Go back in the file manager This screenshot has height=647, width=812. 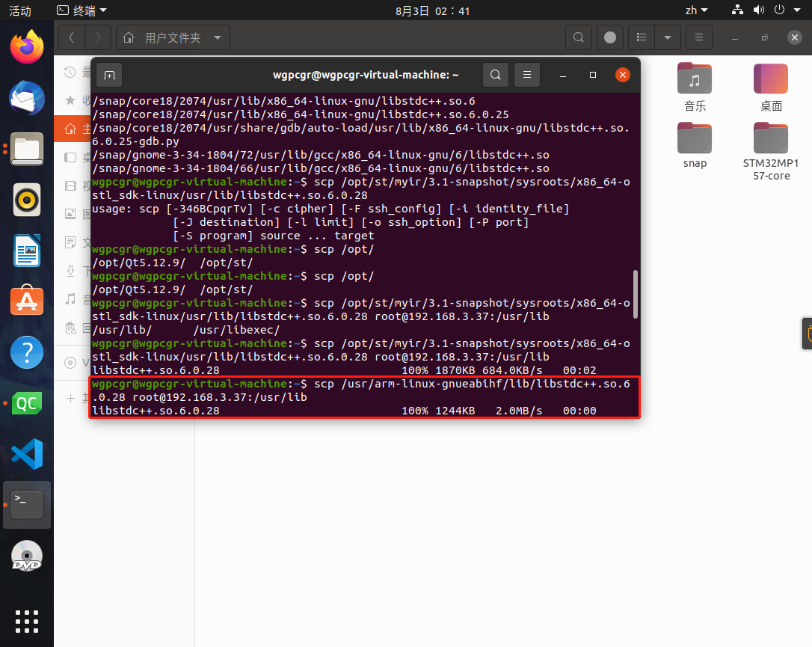point(72,37)
